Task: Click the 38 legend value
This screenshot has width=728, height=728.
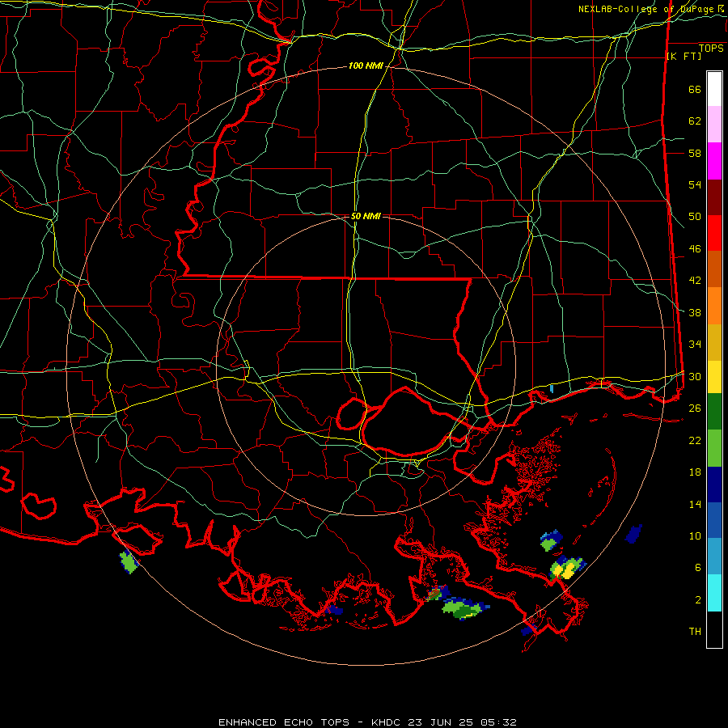Action: pos(695,313)
